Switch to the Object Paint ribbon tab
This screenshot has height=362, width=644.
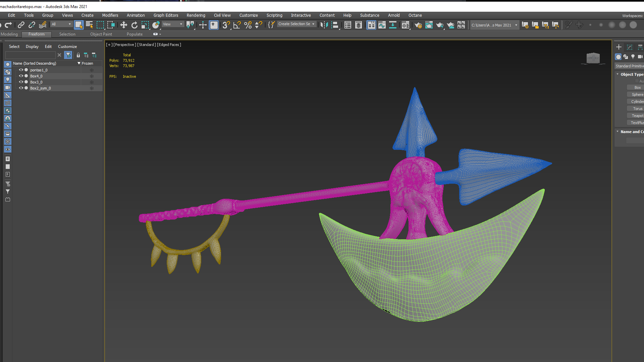click(x=101, y=34)
